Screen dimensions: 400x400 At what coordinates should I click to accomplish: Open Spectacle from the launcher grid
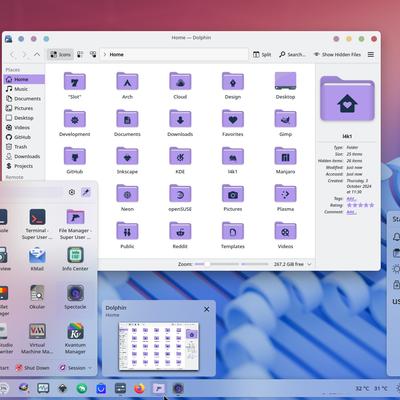[75, 297]
